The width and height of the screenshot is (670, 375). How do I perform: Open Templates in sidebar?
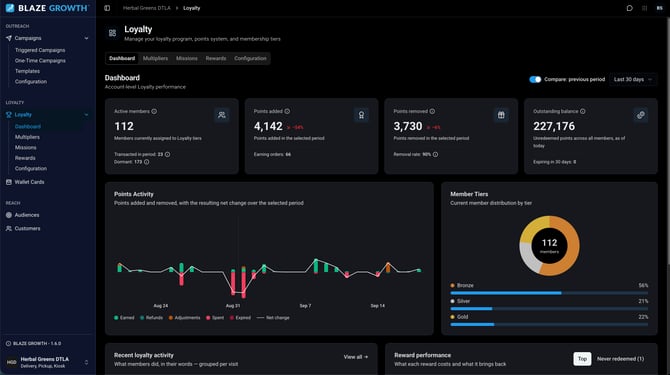pos(27,71)
